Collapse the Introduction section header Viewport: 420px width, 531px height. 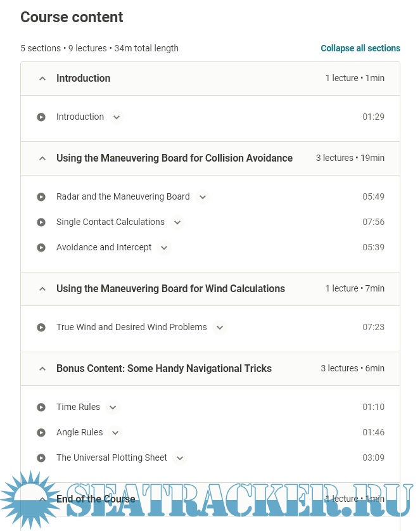(x=42, y=79)
